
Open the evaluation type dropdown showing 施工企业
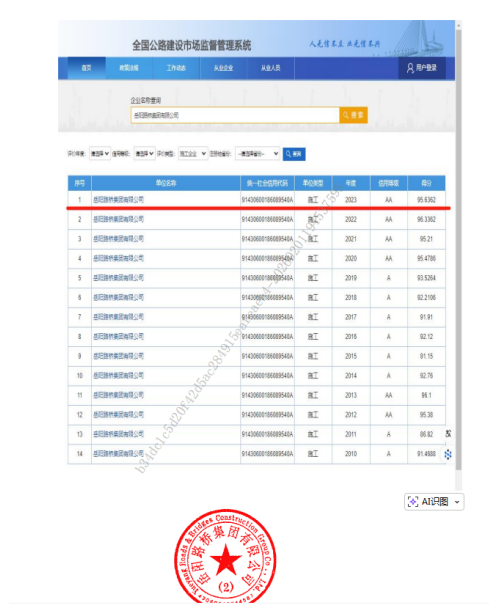tap(193, 154)
